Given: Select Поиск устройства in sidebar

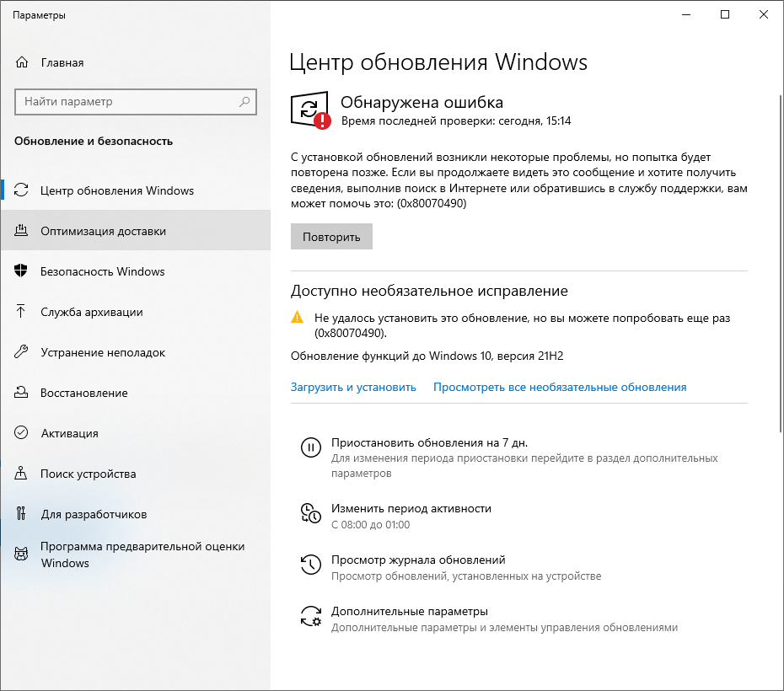Looking at the screenshot, I should click(135, 474).
